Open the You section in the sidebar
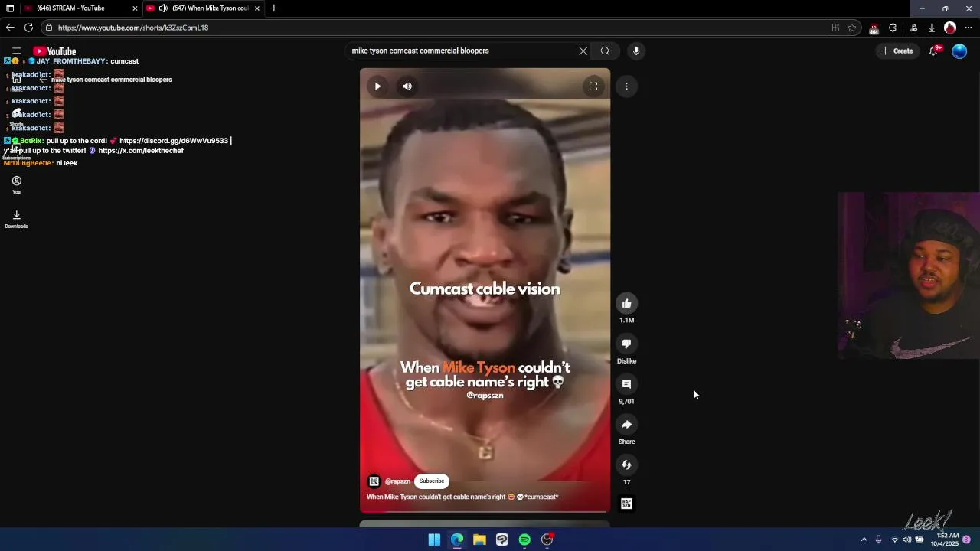This screenshot has height=551, width=980. [x=16, y=184]
